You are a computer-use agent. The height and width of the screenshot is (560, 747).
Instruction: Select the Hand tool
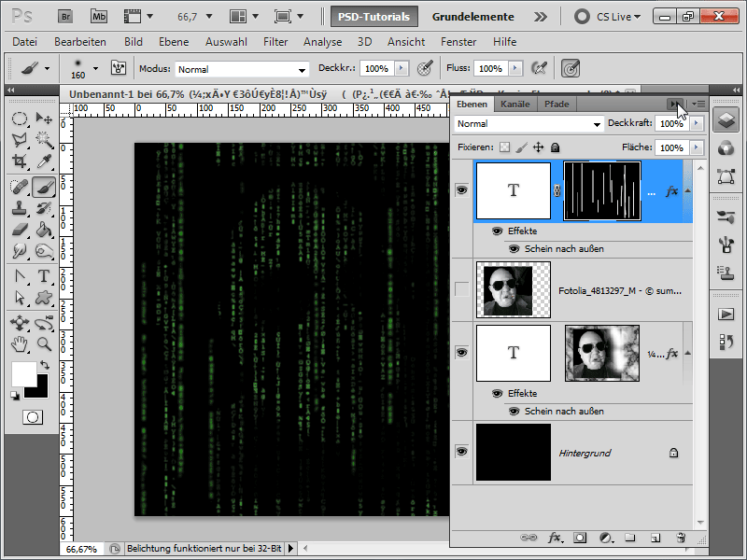pyautogui.click(x=19, y=343)
